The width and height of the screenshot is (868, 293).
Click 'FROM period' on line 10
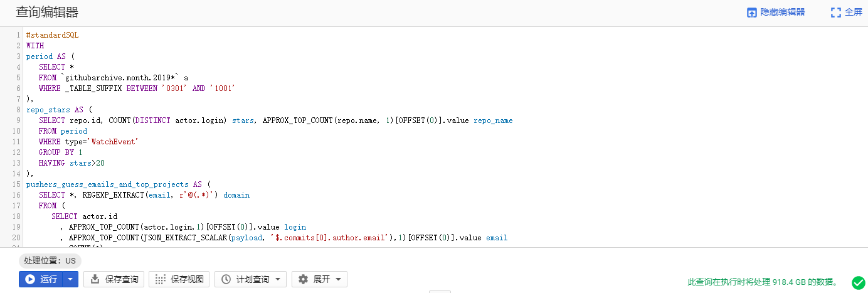click(63, 131)
